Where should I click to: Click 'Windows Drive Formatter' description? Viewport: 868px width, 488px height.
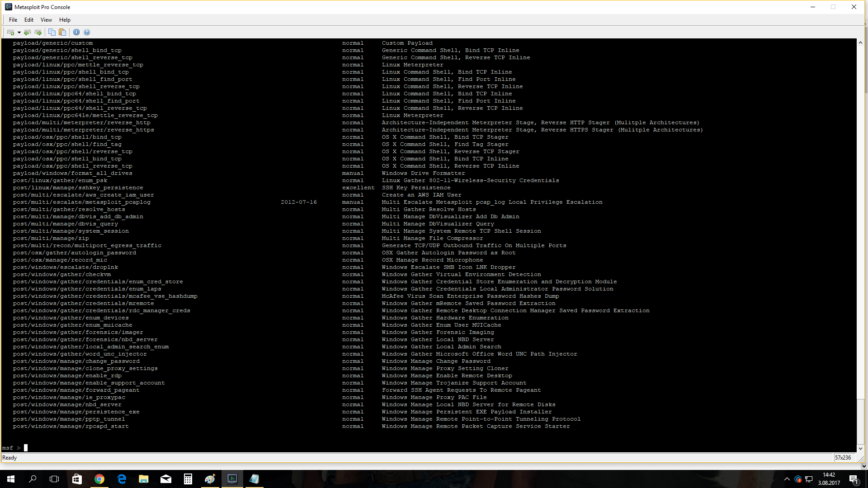pyautogui.click(x=424, y=174)
